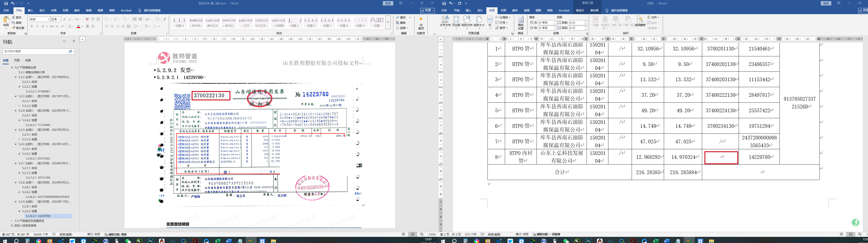Open 稿纸设置 manuscript paper settings
868x243 pixels.
point(521,23)
